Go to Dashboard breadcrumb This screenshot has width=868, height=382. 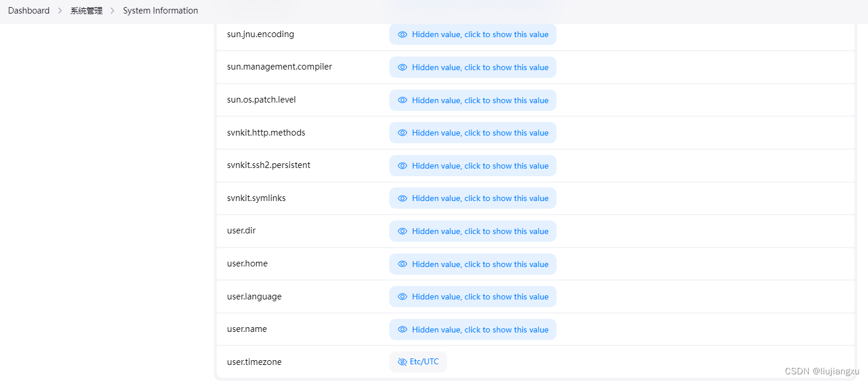29,11
